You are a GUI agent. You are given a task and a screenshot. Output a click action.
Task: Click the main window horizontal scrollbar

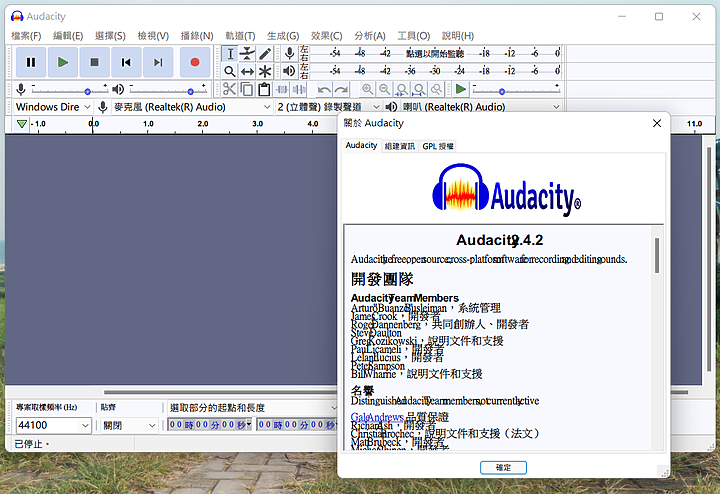(x=220, y=392)
